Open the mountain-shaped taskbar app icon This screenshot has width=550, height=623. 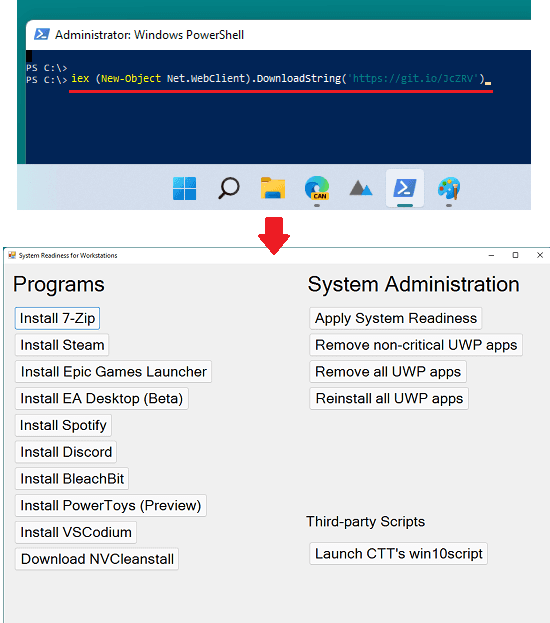tap(360, 188)
